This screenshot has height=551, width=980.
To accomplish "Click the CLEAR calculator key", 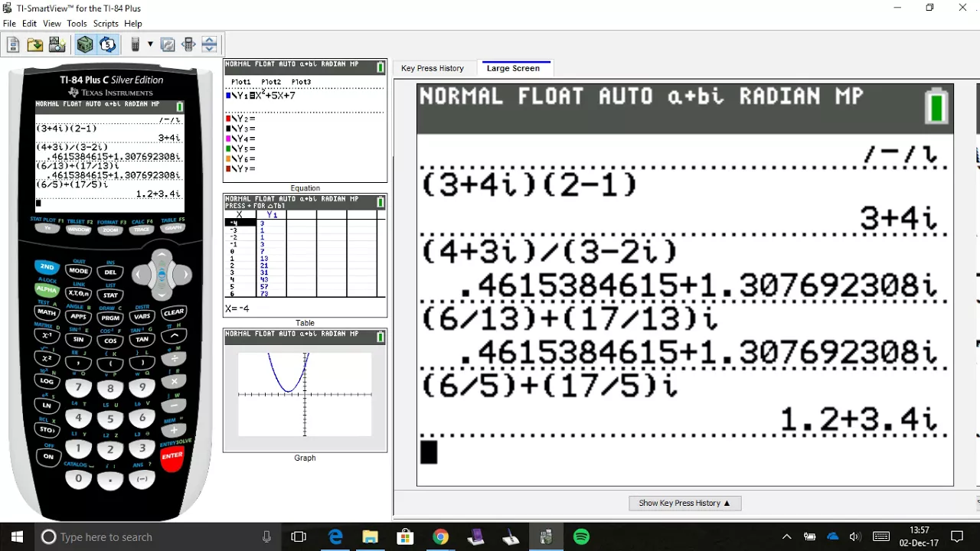I will point(174,312).
